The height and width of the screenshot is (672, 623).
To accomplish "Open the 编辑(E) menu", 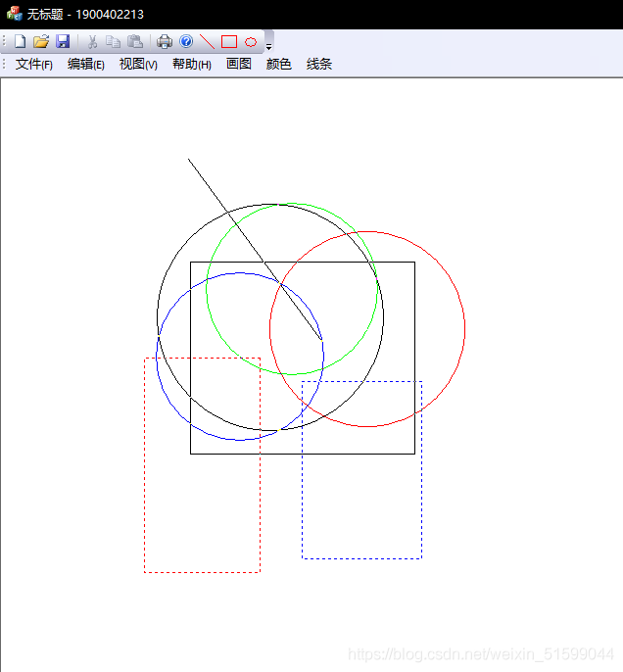I will tap(85, 65).
